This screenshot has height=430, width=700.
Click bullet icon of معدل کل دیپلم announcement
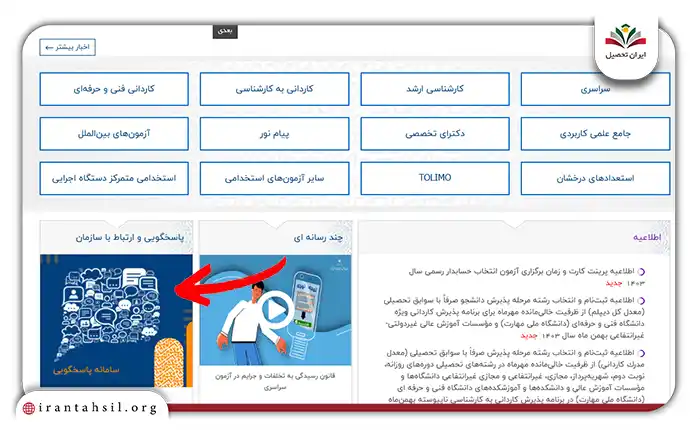(x=642, y=300)
